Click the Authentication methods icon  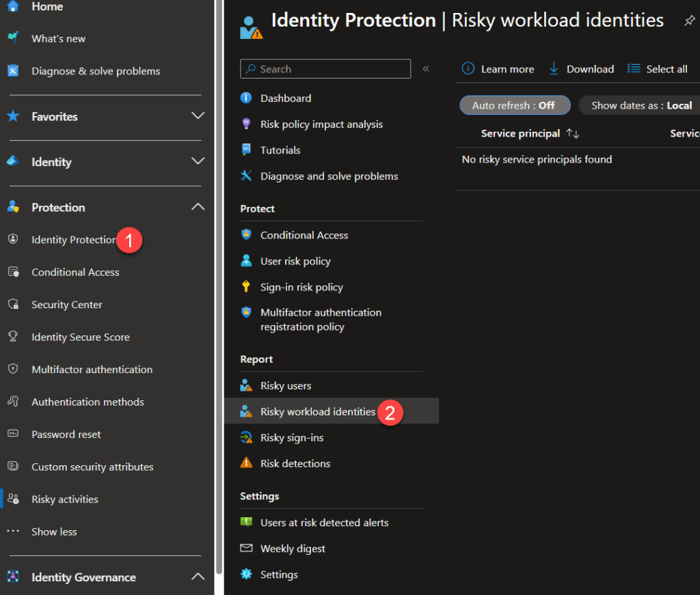13,402
